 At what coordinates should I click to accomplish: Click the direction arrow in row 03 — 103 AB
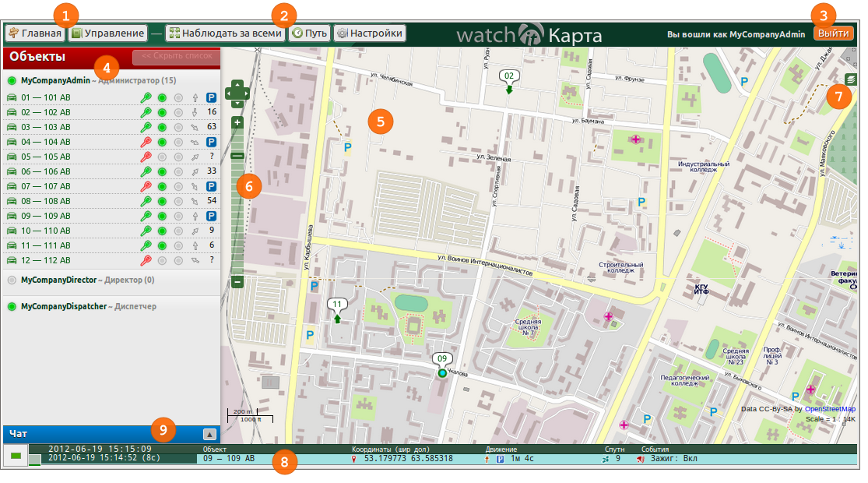point(195,128)
